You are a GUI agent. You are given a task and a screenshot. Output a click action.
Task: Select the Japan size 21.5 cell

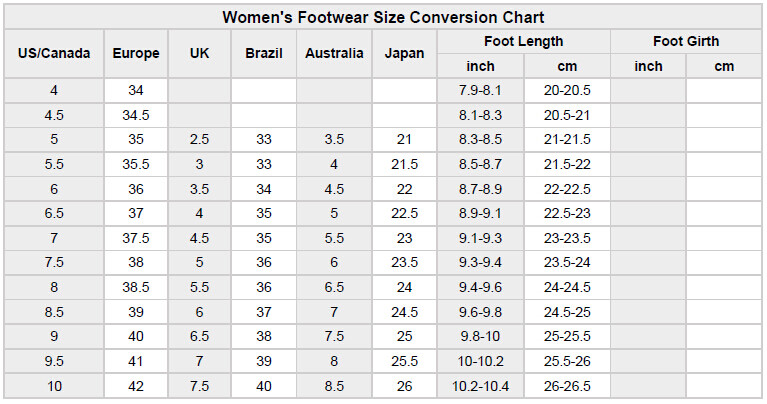404,164
